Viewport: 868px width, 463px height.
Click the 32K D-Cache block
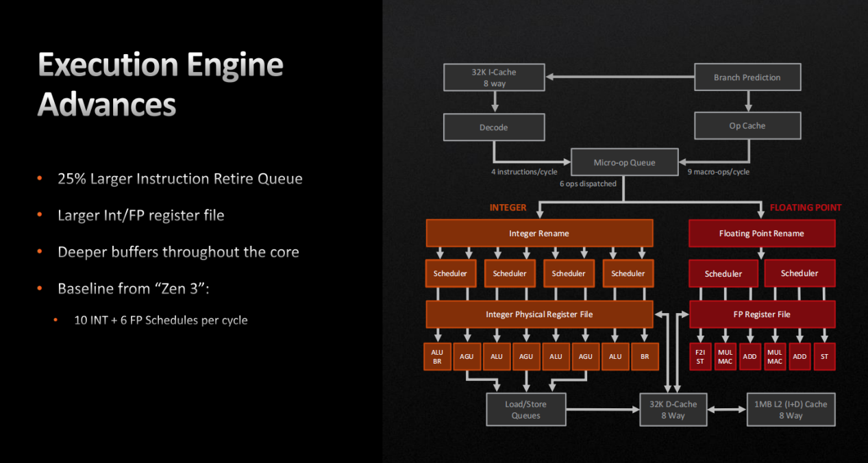(x=673, y=410)
